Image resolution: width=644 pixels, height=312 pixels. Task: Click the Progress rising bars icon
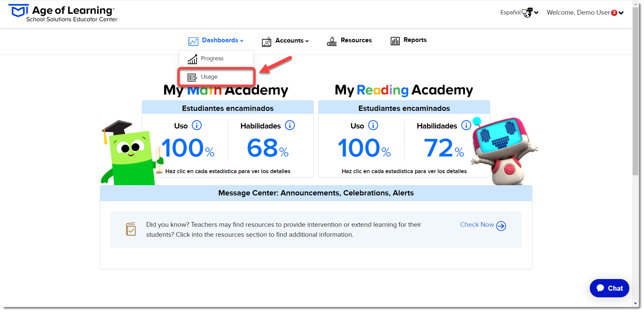(x=192, y=59)
